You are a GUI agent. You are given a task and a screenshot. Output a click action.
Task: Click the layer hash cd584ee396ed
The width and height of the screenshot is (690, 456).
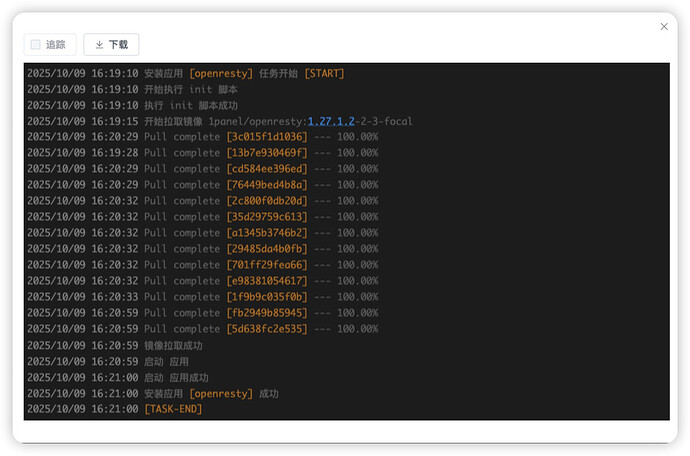click(267, 169)
